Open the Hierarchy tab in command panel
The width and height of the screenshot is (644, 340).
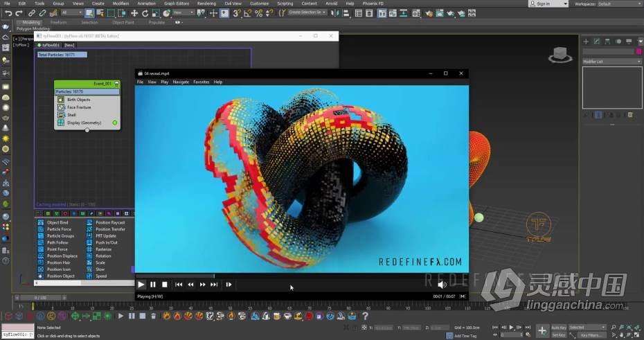607,42
